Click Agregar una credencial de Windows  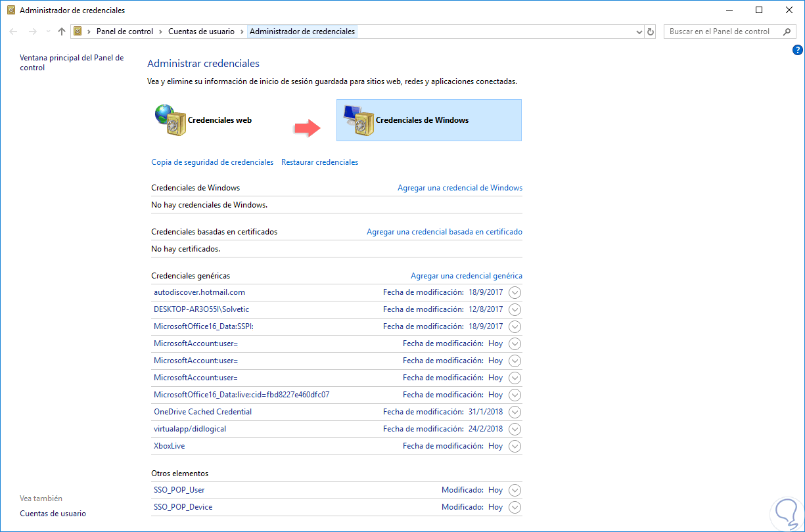tap(460, 188)
